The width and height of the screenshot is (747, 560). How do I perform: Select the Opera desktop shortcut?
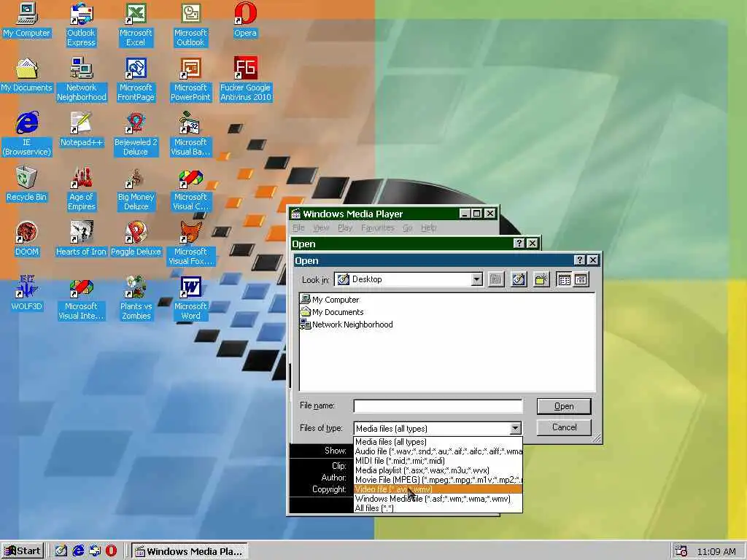[x=245, y=21]
